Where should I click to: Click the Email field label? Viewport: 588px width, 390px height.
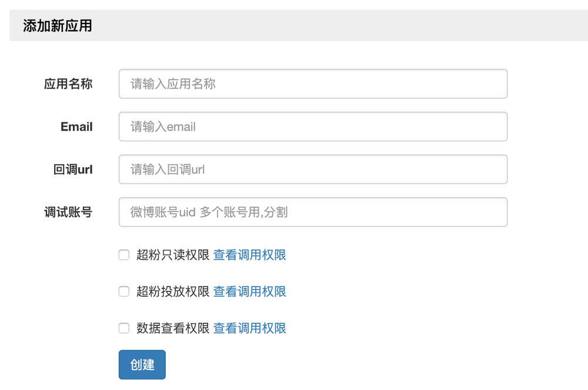tap(76, 126)
